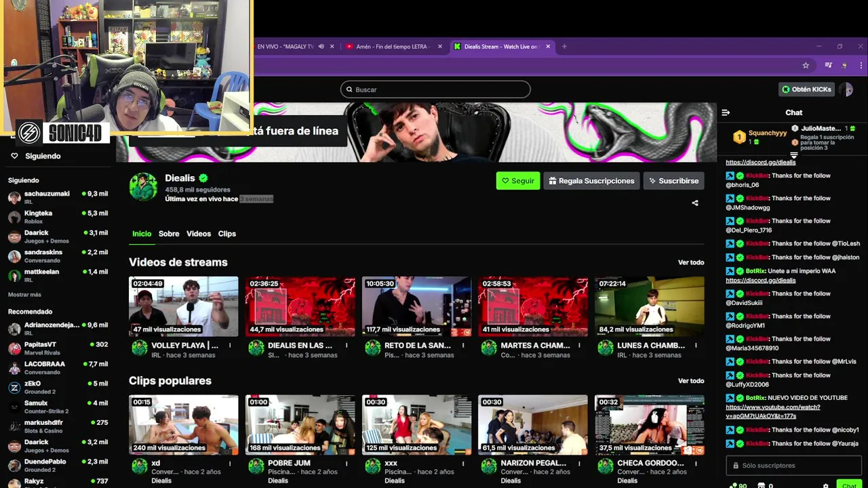This screenshot has height=488, width=868.
Task: Open the browser media control icon
Action: pyautogui.click(x=828, y=65)
